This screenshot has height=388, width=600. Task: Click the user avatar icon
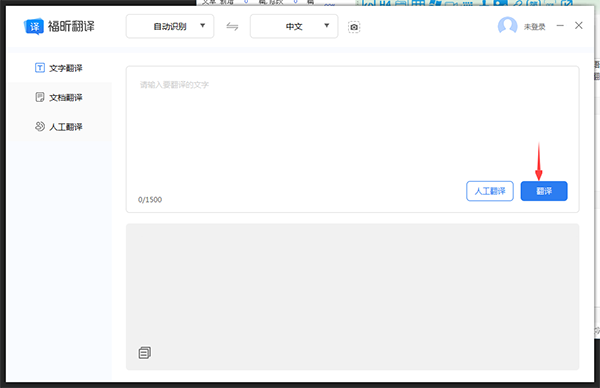click(x=507, y=26)
